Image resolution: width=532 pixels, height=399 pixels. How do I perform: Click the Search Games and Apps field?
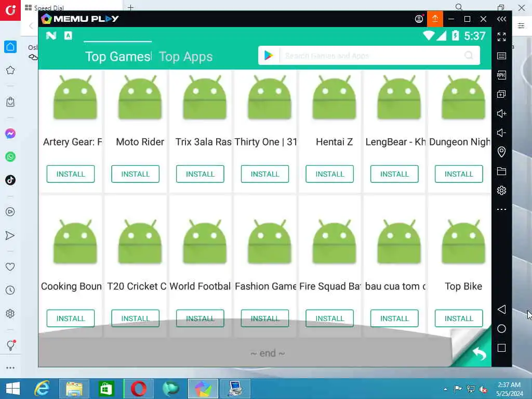(x=369, y=56)
